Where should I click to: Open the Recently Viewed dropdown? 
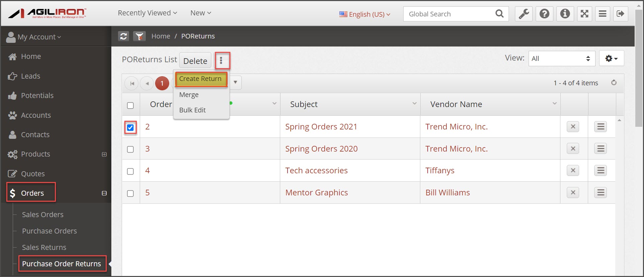pyautogui.click(x=147, y=13)
